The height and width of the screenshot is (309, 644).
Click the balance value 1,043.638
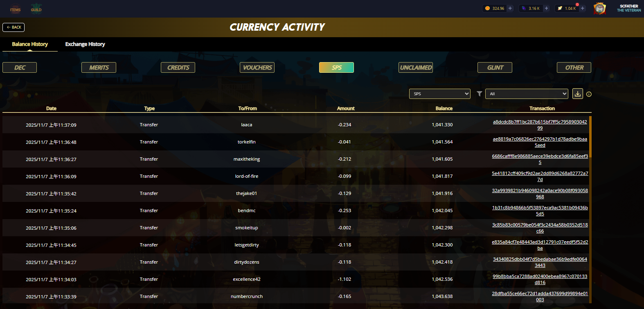[x=442, y=296]
